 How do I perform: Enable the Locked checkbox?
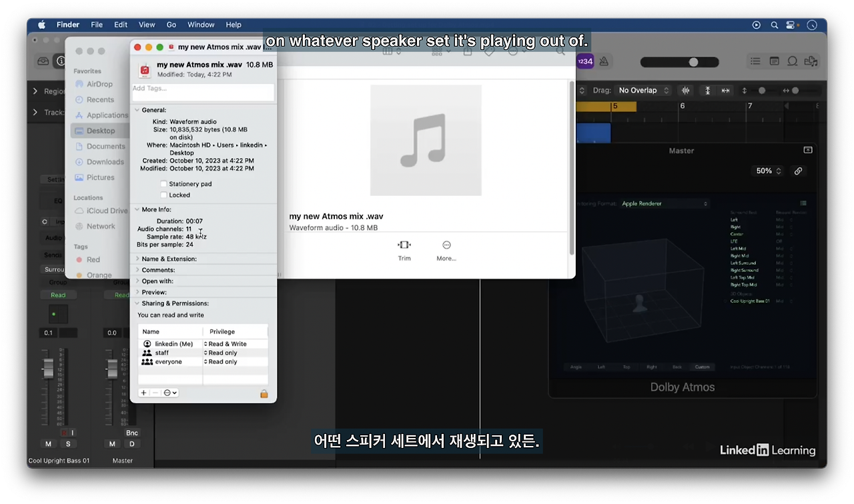pyautogui.click(x=163, y=195)
